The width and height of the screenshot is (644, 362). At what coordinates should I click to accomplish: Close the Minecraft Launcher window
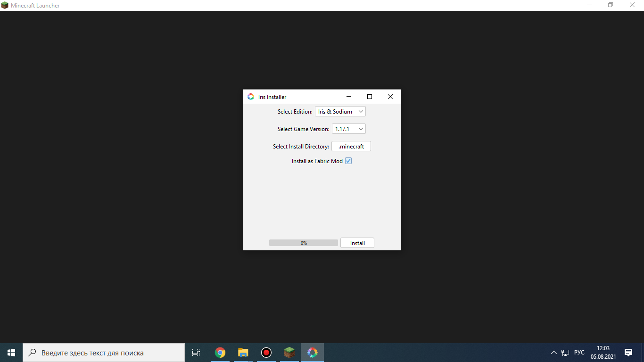[x=633, y=5]
